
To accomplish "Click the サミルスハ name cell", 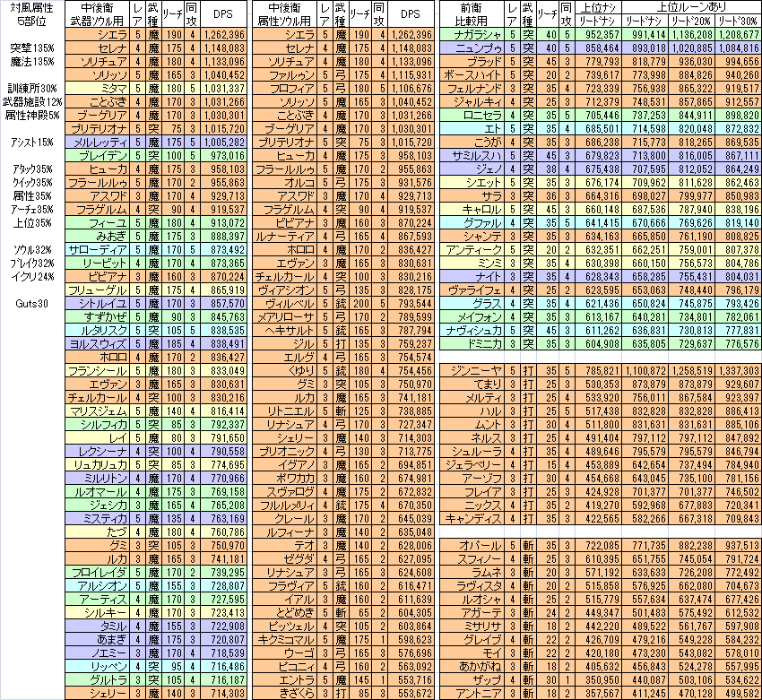I will click(x=472, y=155).
